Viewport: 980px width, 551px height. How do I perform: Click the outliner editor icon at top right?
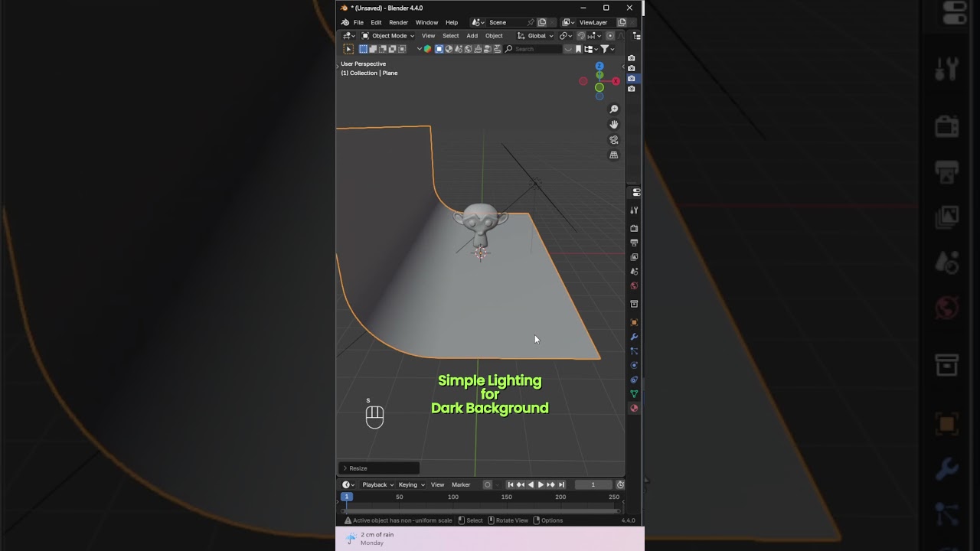click(x=636, y=36)
